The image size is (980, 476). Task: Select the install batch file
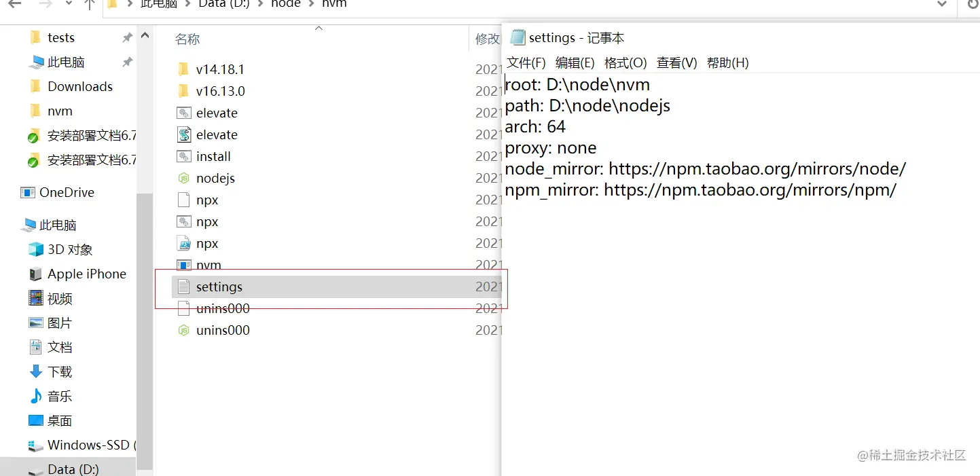coord(204,156)
